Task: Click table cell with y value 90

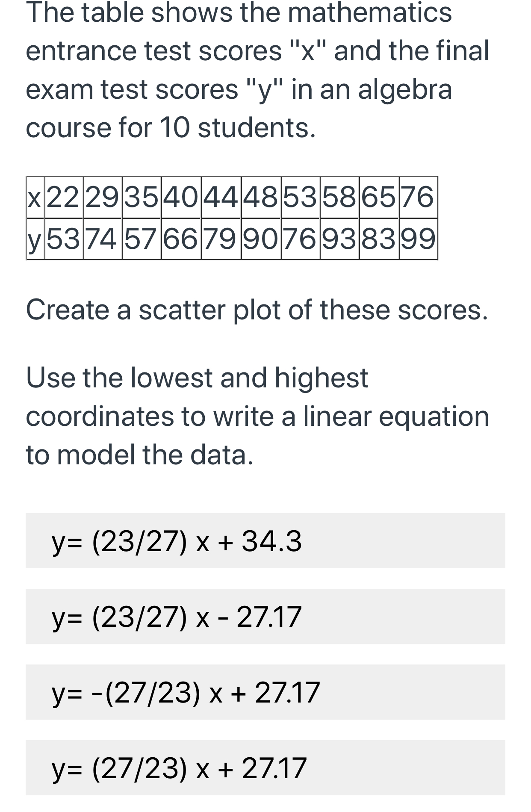Action: tap(261, 239)
